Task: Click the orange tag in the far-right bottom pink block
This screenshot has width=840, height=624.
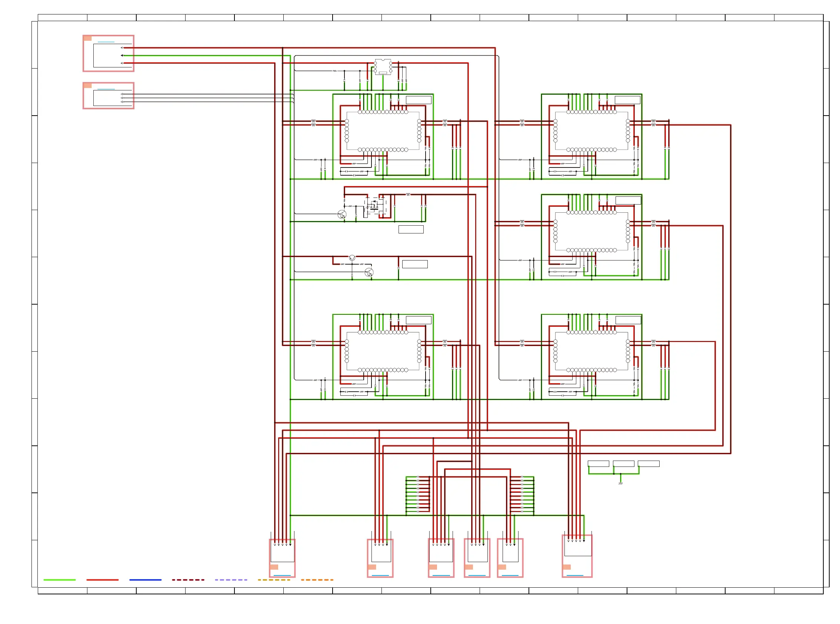Action: click(567, 567)
